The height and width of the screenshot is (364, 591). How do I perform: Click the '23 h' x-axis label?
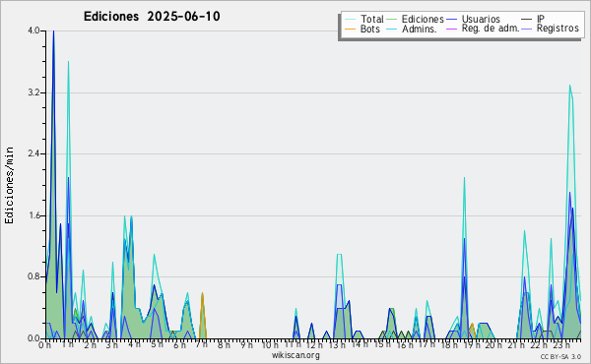[560, 344]
